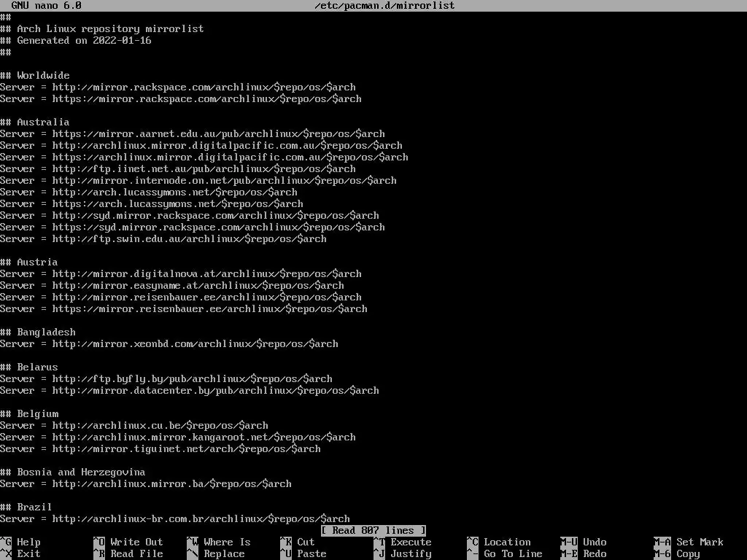Click the https://mirror.reisenbauer.ee server line
The width and height of the screenshot is (747, 560).
click(183, 308)
